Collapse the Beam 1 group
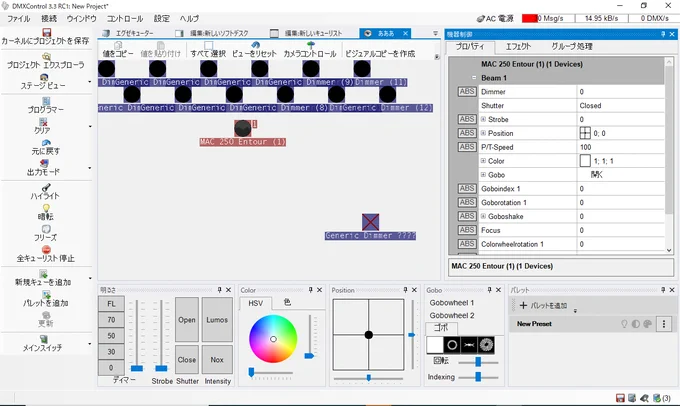The image size is (680, 406). click(x=474, y=78)
